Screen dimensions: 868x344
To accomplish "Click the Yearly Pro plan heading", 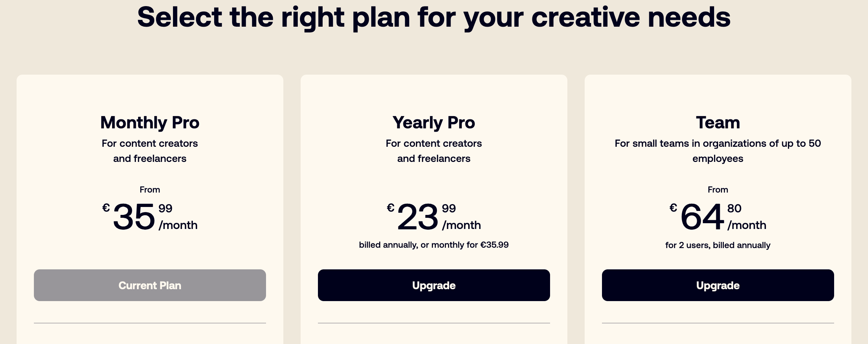I will [434, 123].
